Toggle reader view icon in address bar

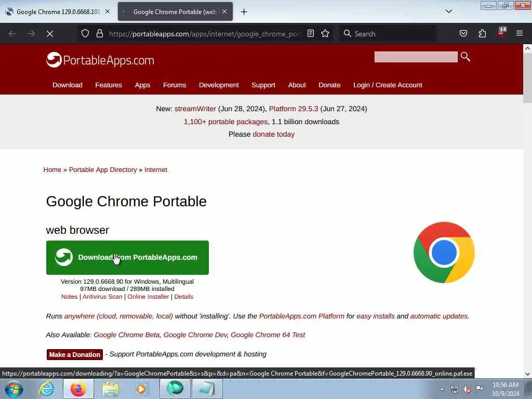[x=311, y=33]
